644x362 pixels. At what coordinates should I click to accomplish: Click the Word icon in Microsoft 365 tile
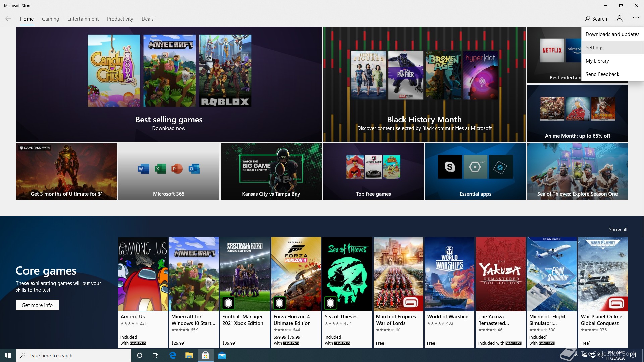click(x=143, y=169)
